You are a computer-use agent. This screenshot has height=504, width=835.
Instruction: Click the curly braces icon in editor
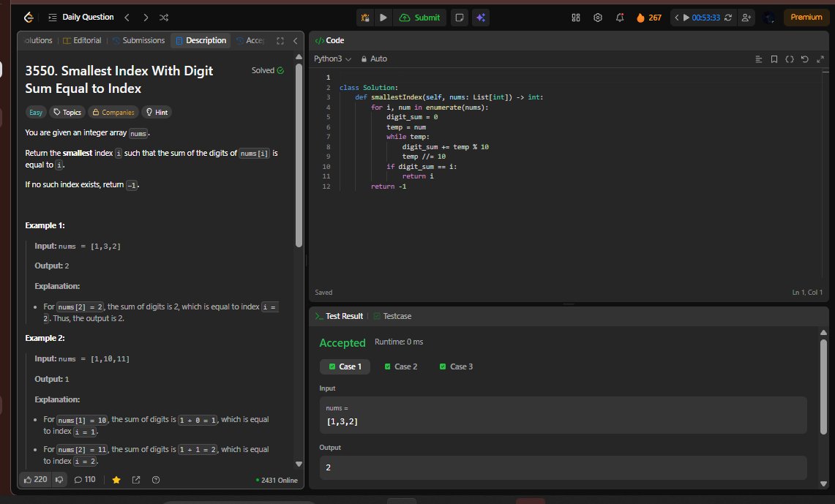(x=790, y=59)
